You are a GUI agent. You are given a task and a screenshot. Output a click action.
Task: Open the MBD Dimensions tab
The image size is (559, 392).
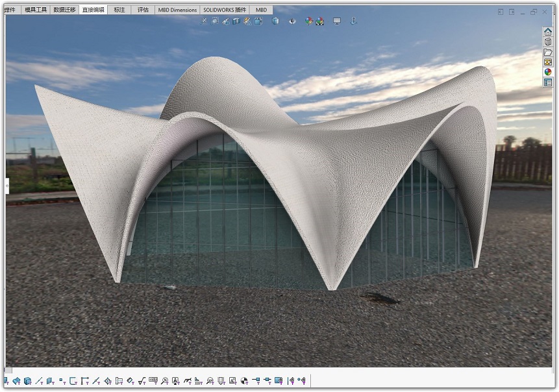(177, 10)
